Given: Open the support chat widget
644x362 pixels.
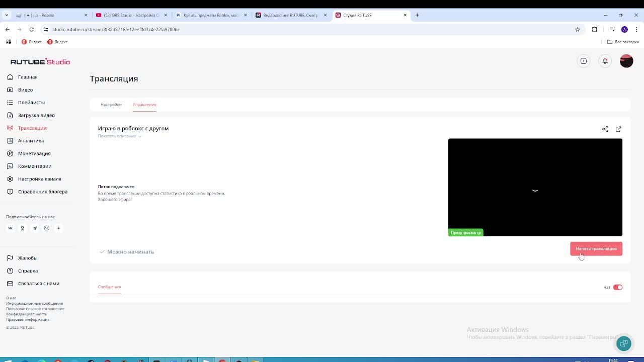Looking at the screenshot, I should (x=624, y=343).
